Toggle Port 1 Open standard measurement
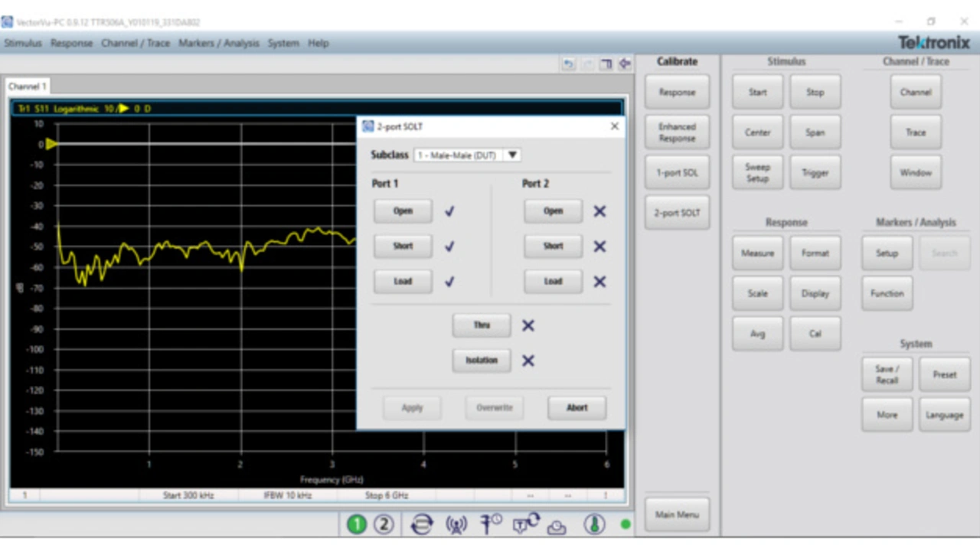The height and width of the screenshot is (552, 980). pos(403,211)
